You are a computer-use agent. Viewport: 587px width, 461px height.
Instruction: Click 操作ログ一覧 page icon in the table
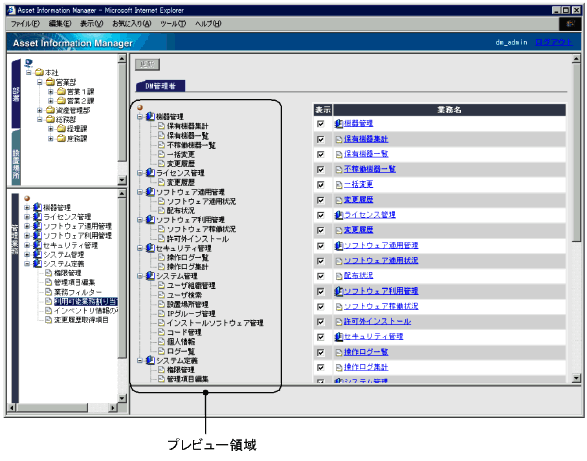(x=339, y=352)
